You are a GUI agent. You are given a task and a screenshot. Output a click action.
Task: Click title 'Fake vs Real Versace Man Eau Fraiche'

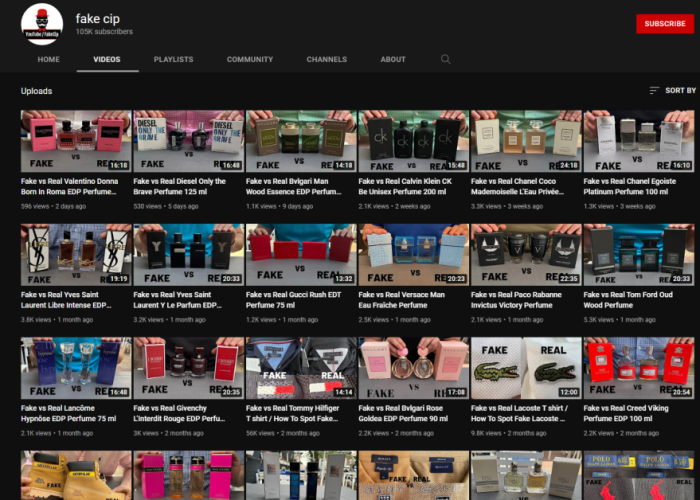click(x=402, y=300)
